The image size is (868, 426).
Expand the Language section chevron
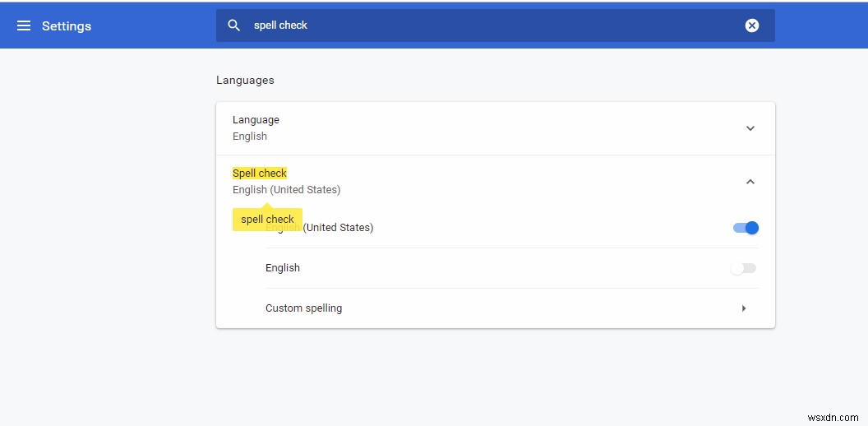click(x=750, y=128)
